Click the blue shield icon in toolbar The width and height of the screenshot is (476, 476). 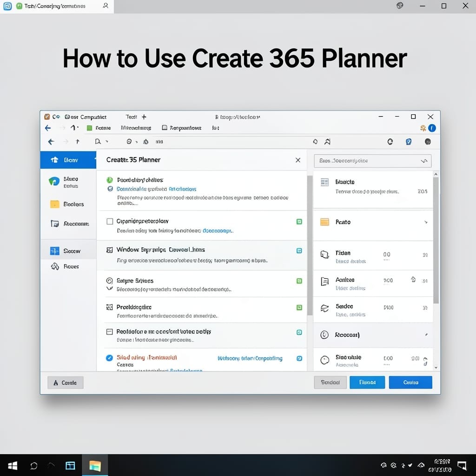(x=409, y=141)
